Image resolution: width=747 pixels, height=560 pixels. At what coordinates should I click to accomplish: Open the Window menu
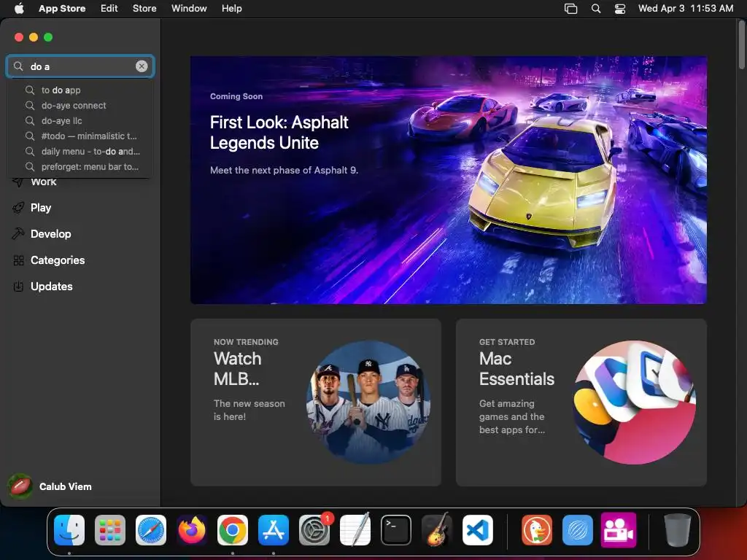(x=189, y=8)
